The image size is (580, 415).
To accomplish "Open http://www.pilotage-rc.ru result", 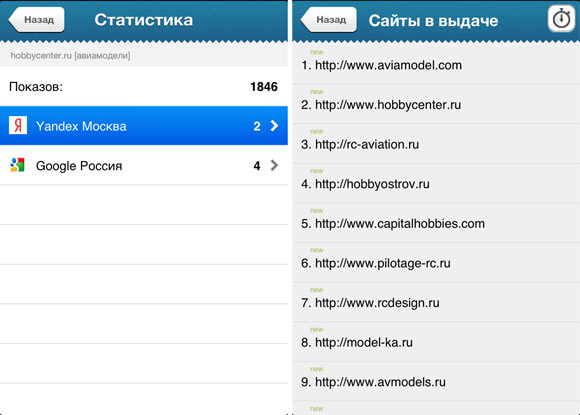I will (436, 263).
